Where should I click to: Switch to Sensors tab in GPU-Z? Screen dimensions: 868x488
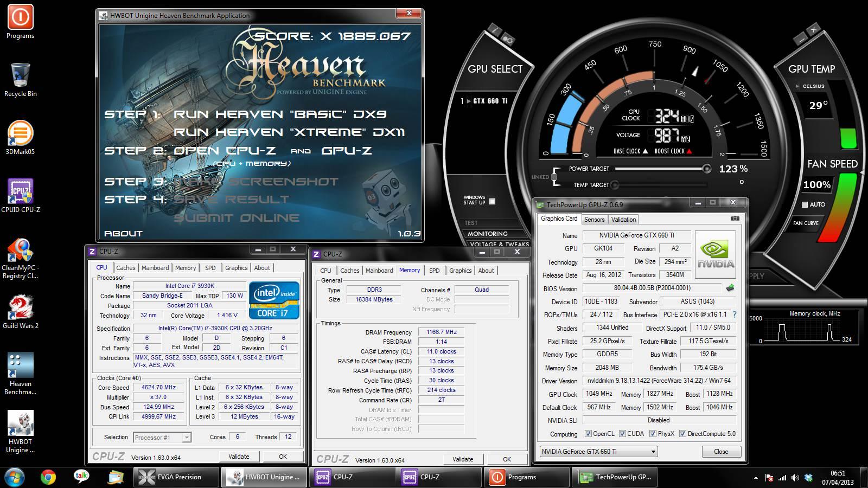click(594, 220)
